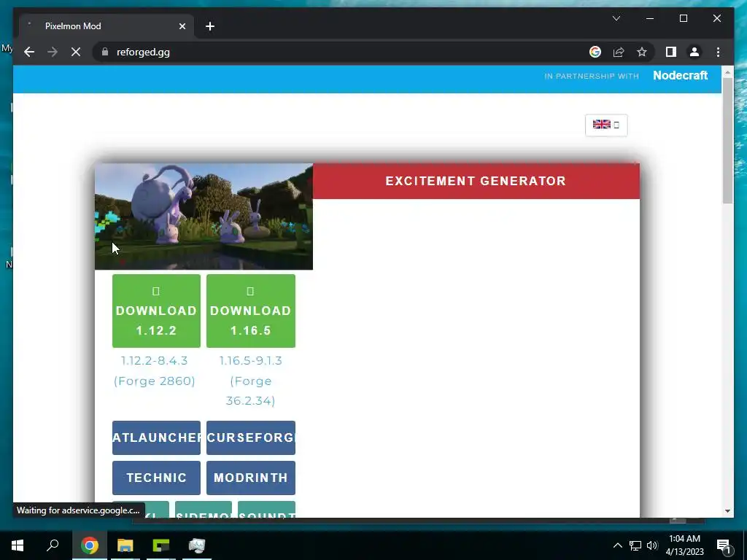Click Chrome icon in taskbar

coord(90,545)
